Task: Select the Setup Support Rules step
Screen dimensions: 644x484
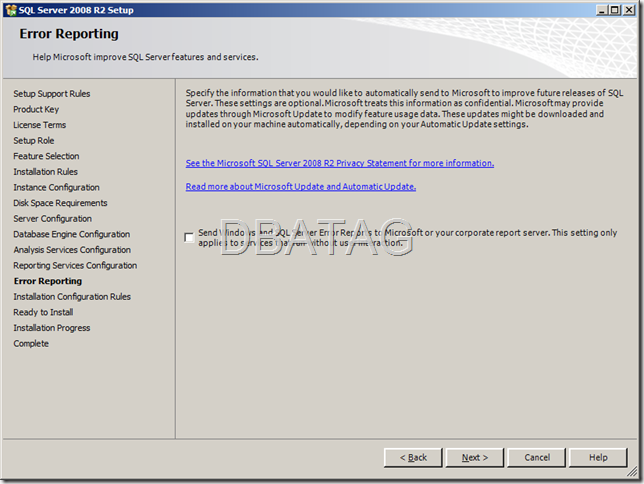Action: (52, 94)
